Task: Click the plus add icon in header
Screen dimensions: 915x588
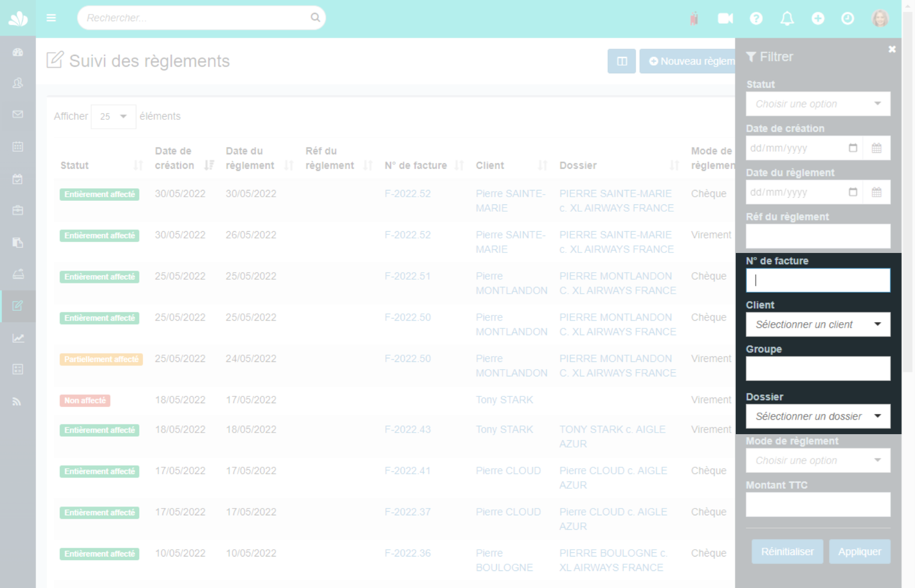Action: coord(817,19)
